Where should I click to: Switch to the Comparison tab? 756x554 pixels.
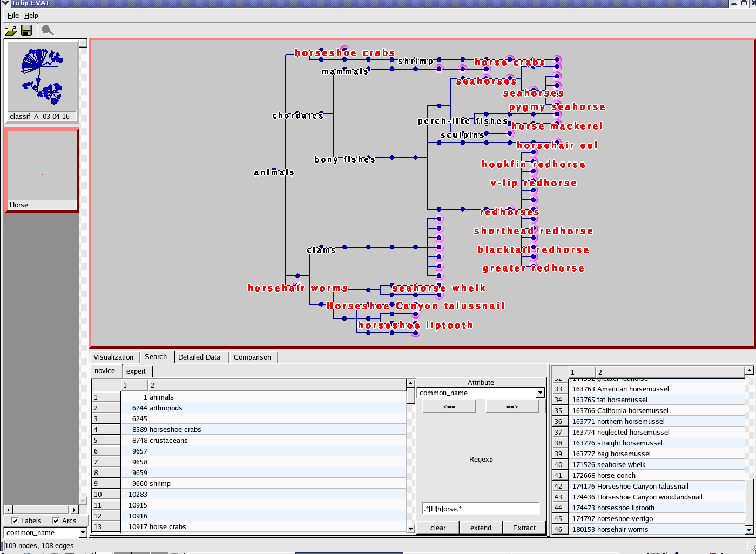click(252, 357)
